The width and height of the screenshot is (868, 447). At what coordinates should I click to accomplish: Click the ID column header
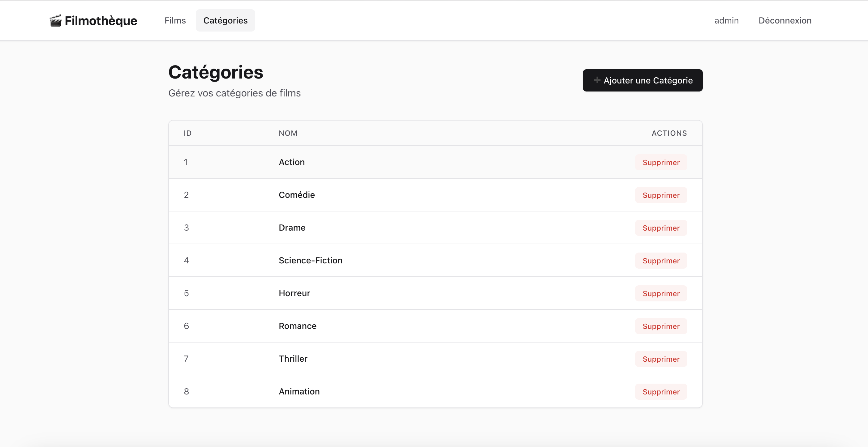(187, 133)
